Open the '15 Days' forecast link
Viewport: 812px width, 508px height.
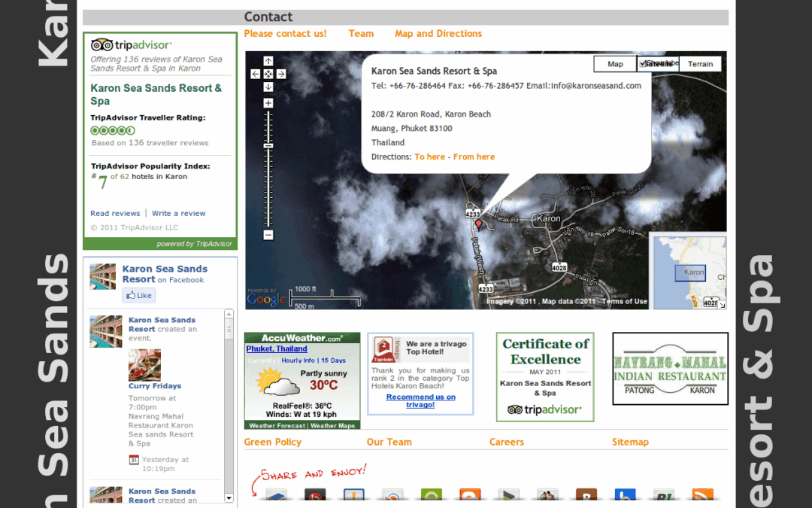[334, 360]
